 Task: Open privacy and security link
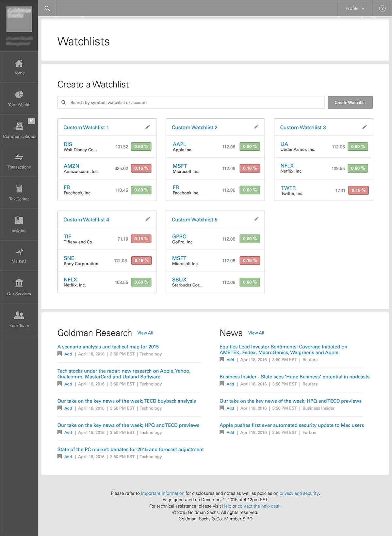click(299, 493)
